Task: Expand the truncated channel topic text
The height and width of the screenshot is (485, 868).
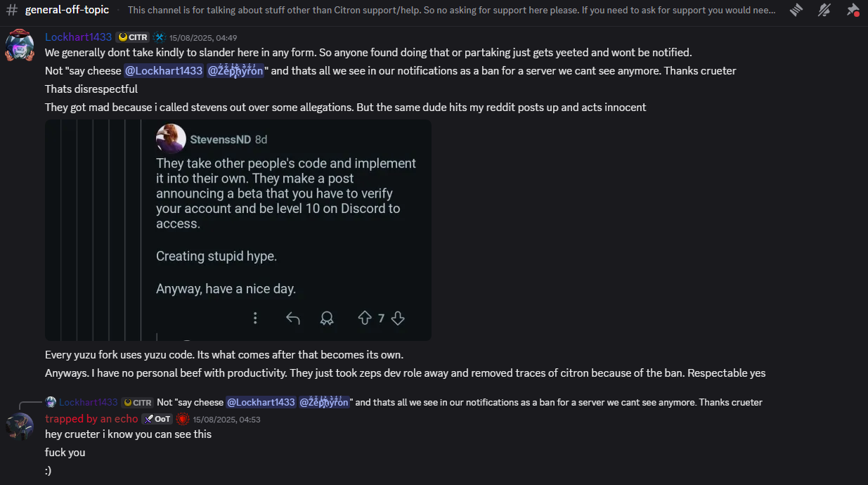Action: (x=452, y=11)
